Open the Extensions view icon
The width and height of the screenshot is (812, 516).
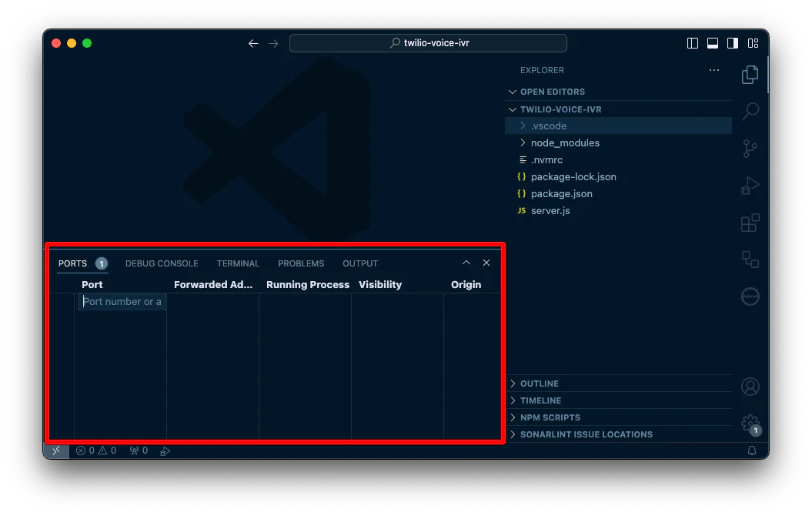click(x=750, y=223)
